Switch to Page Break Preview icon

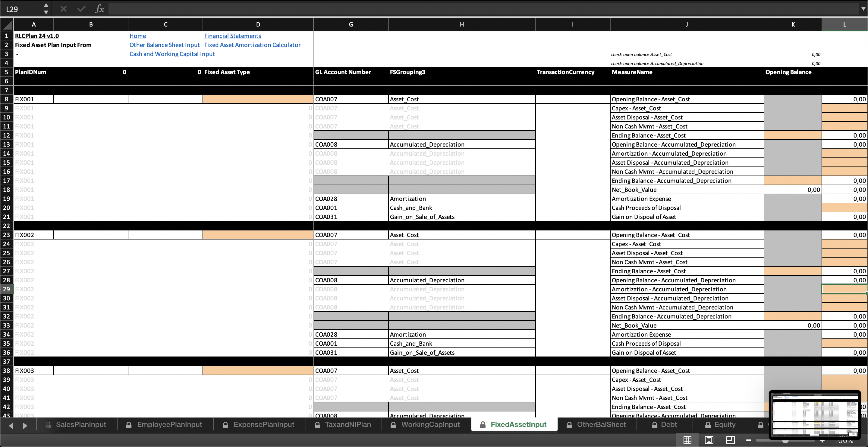pyautogui.click(x=731, y=440)
